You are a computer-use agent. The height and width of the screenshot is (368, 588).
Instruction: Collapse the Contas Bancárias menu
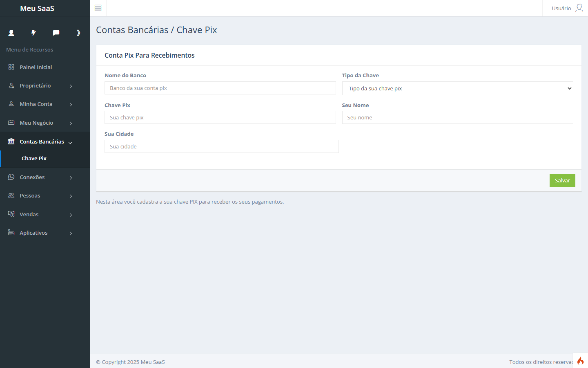(x=45, y=142)
